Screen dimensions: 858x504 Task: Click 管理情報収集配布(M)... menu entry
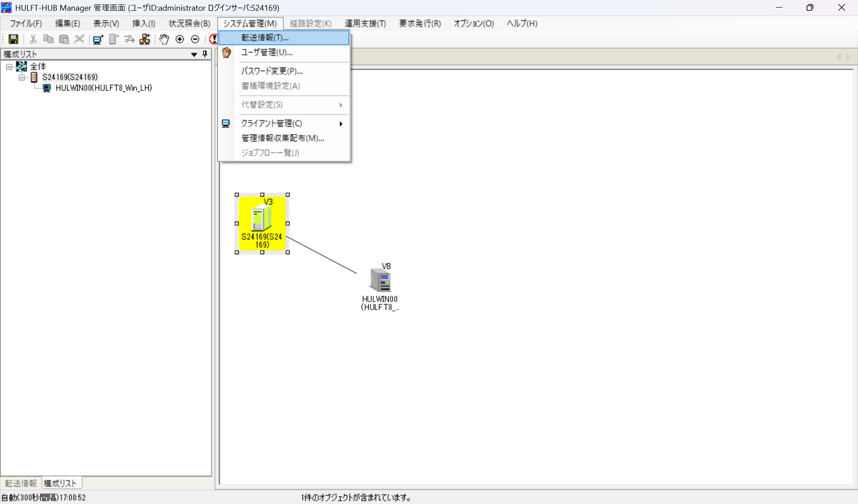[x=282, y=138]
